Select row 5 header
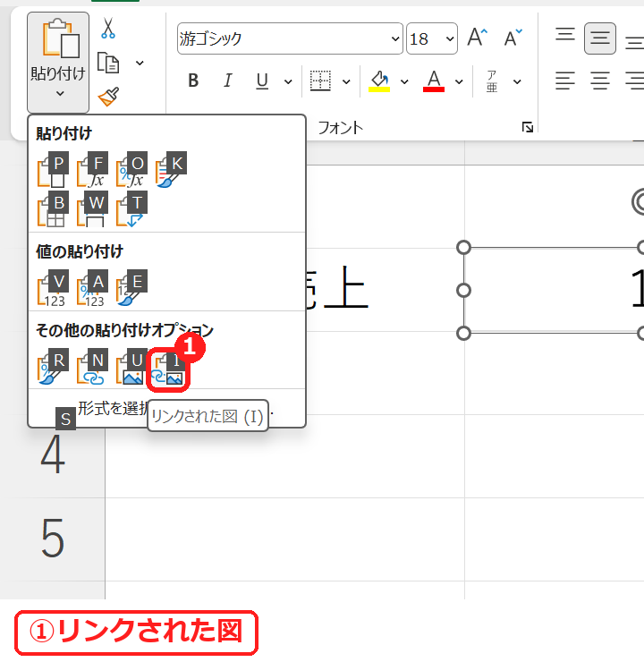The image size is (644, 662). click(53, 539)
